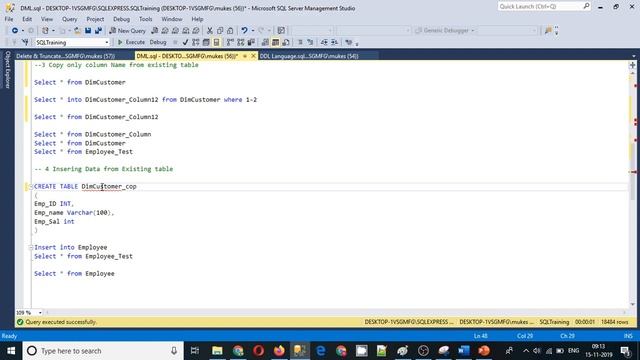Switch output to Results to Grid

point(276,42)
